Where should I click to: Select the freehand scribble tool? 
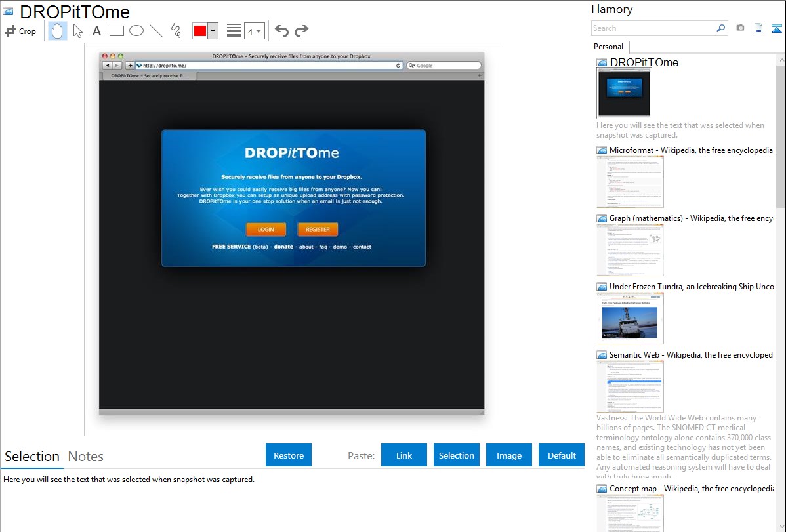coord(176,31)
